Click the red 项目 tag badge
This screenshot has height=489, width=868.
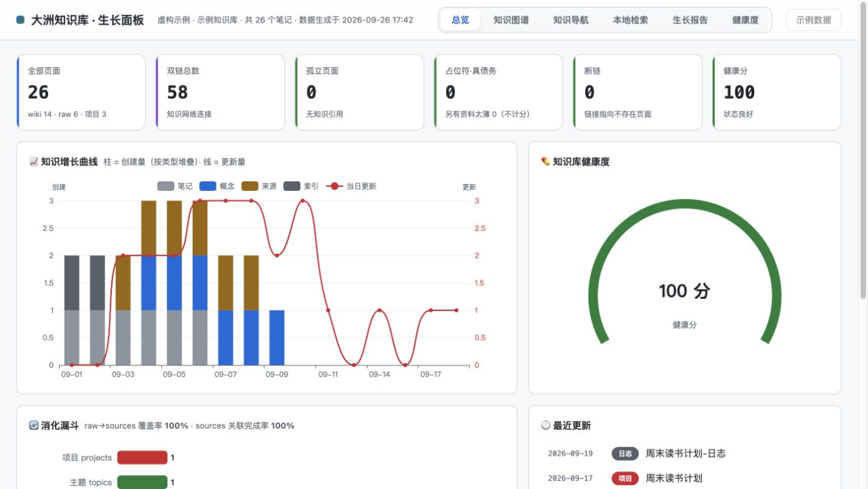pos(625,479)
